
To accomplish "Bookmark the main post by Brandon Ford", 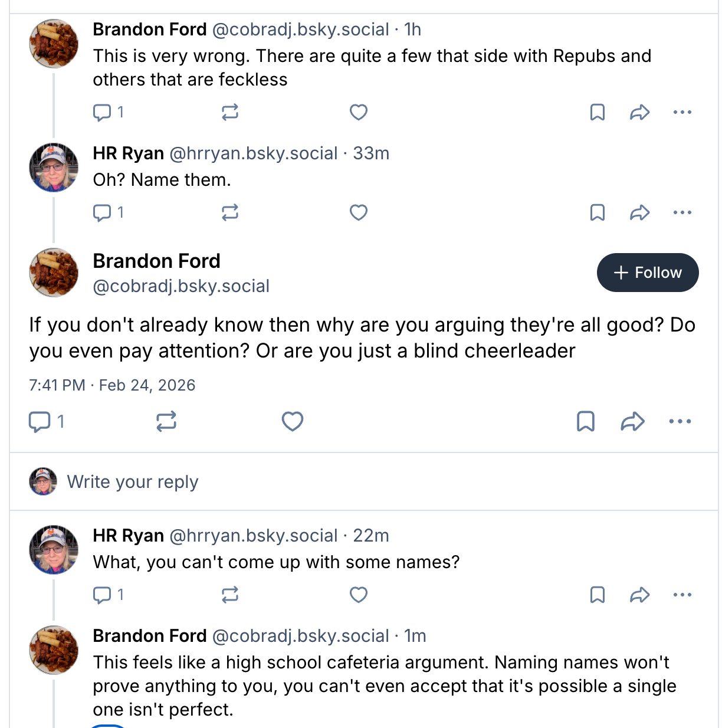I will 585,421.
